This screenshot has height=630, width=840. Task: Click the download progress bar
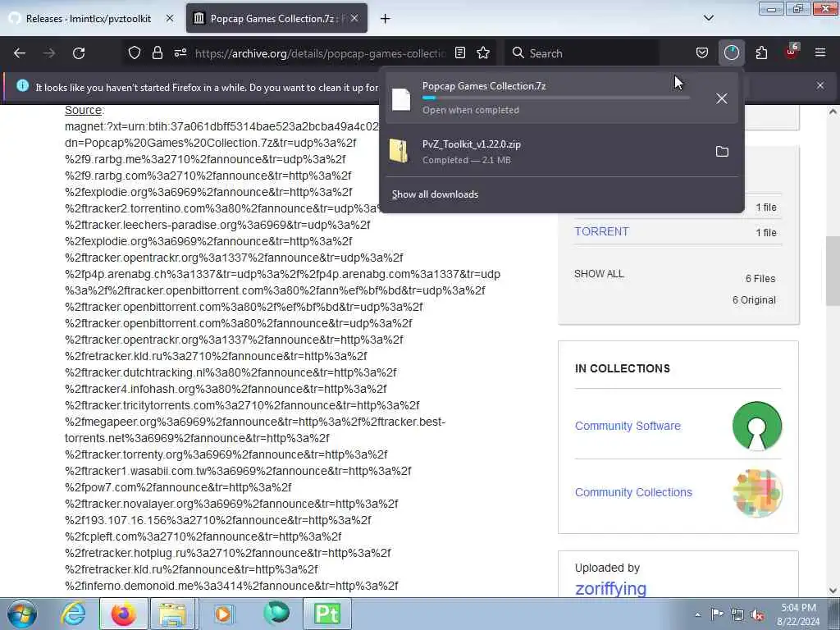point(555,98)
